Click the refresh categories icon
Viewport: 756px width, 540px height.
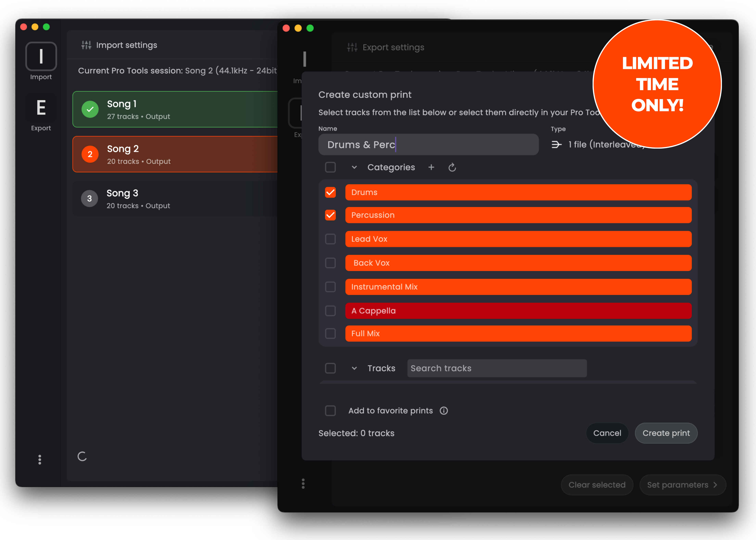(452, 167)
